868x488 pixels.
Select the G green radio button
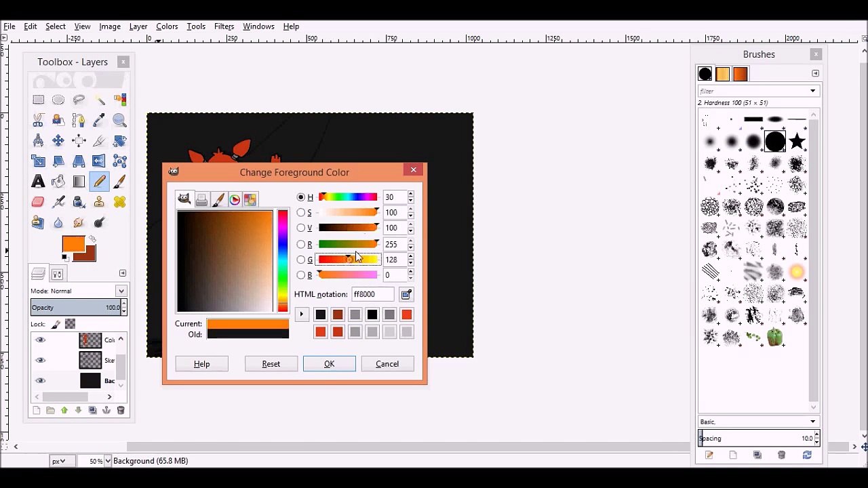[x=301, y=260]
